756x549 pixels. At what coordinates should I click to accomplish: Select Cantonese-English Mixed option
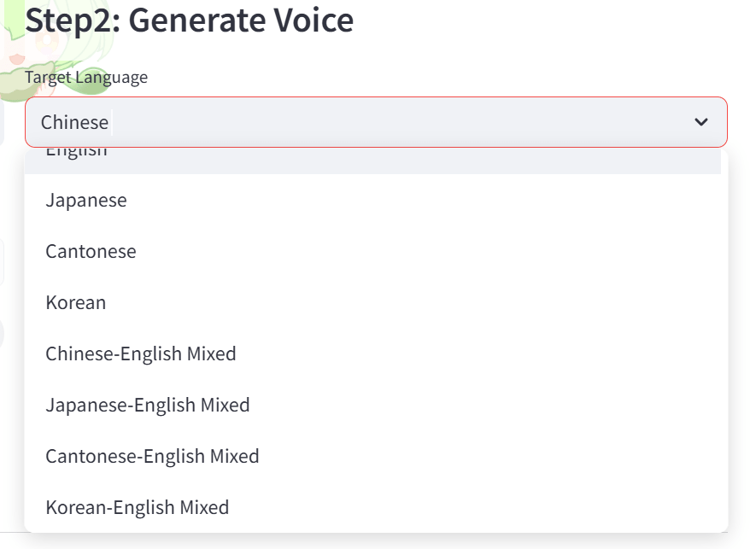point(152,456)
